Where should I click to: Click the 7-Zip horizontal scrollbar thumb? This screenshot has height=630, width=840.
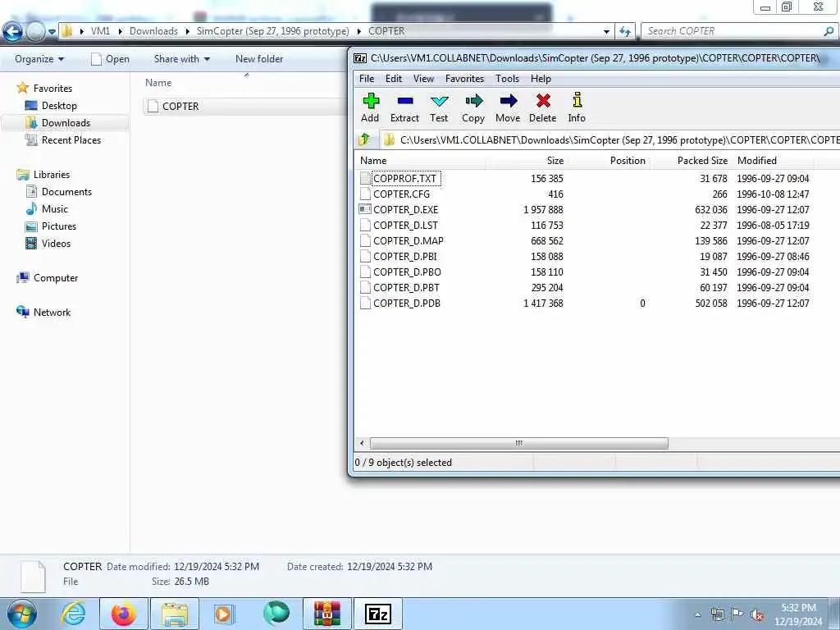[518, 443]
